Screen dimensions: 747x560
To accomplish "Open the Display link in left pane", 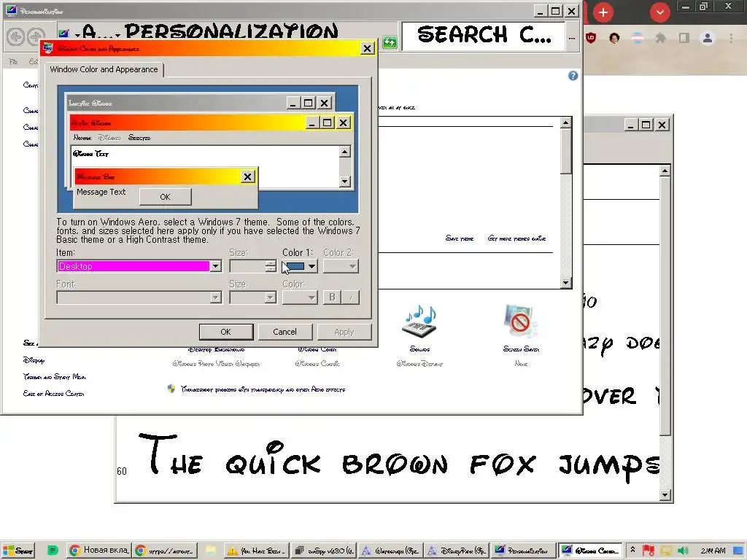I will click(x=34, y=360).
